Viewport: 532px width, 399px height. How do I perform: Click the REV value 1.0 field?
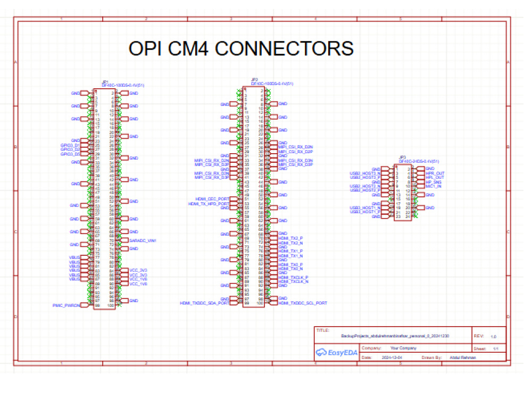click(494, 336)
